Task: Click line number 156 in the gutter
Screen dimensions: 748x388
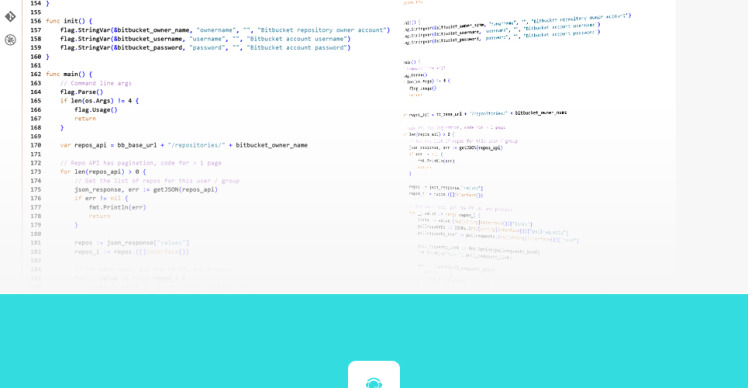Action: coord(35,21)
